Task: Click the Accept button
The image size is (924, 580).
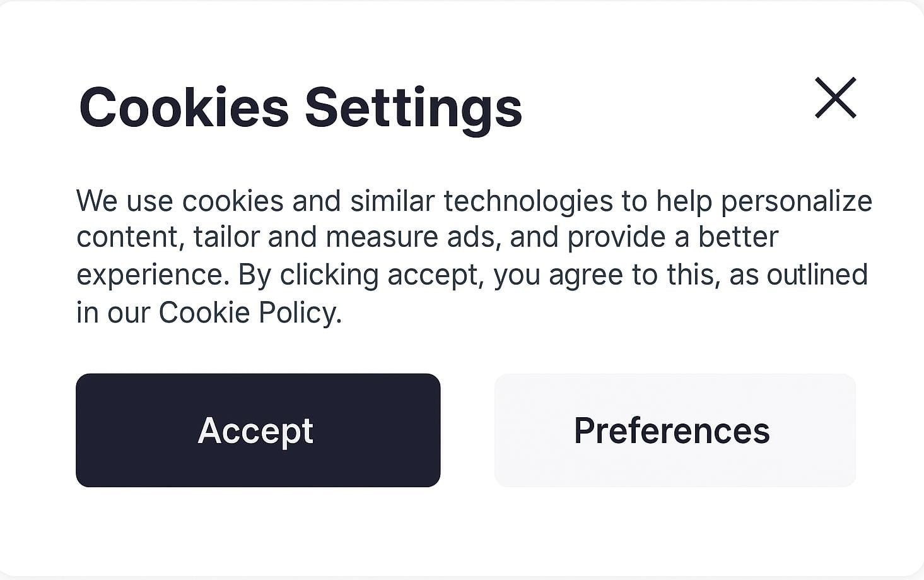Action: (x=258, y=430)
